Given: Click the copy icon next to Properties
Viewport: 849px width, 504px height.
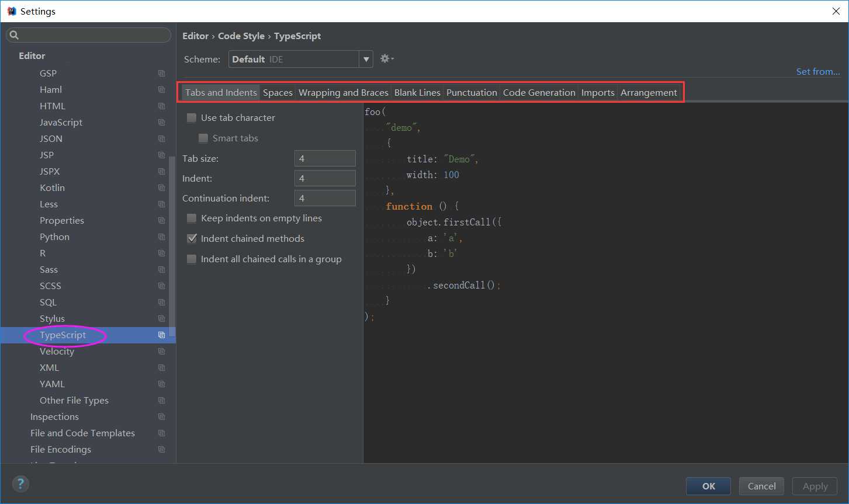Looking at the screenshot, I should click(161, 221).
